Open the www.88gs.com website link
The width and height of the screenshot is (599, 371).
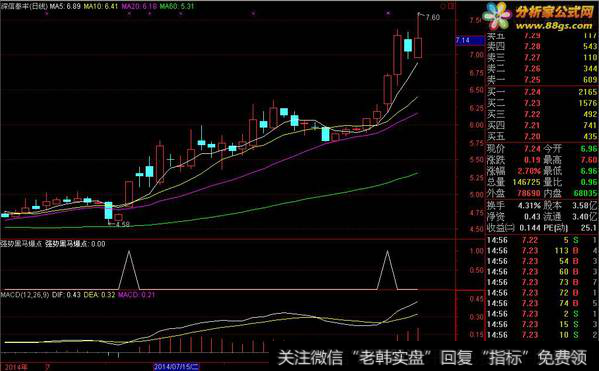tap(554, 26)
